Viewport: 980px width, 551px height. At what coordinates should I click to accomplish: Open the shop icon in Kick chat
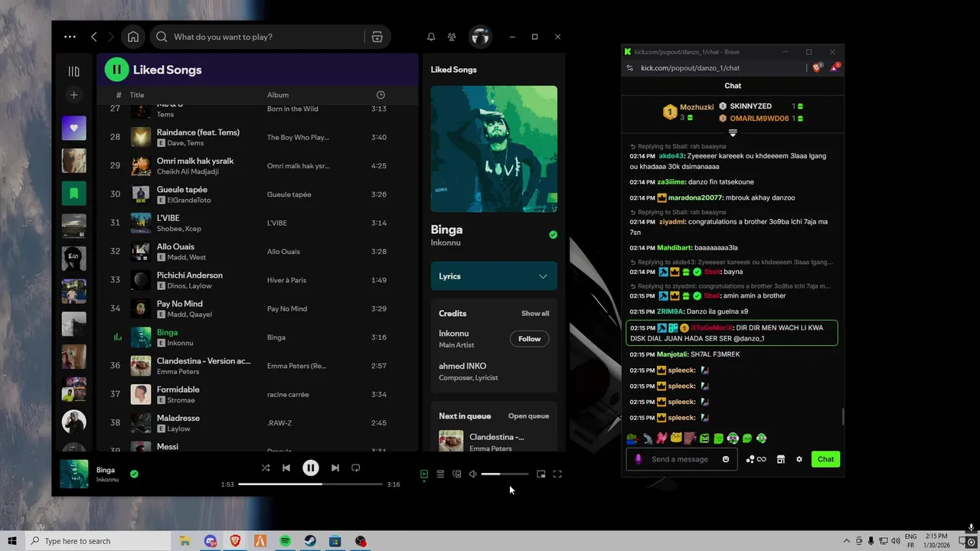(x=781, y=459)
